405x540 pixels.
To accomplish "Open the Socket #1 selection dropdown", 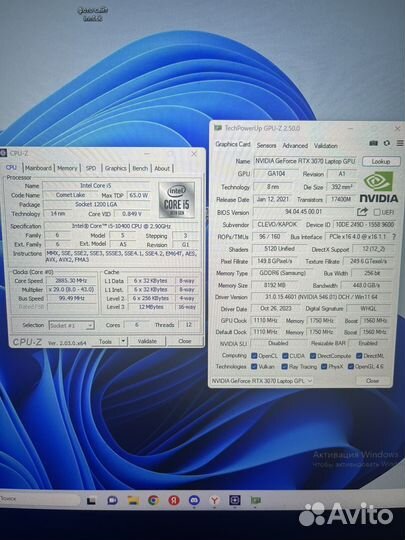I will (x=71, y=325).
